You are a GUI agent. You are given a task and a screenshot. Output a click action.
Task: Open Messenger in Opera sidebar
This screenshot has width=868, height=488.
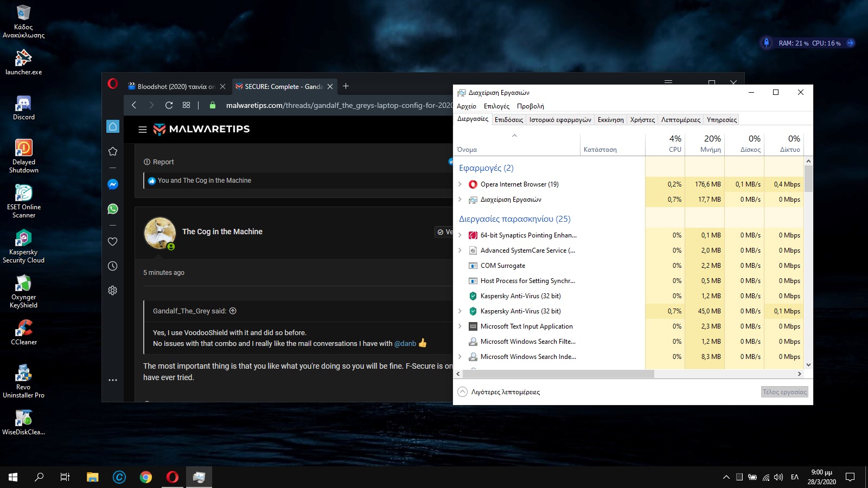[113, 184]
